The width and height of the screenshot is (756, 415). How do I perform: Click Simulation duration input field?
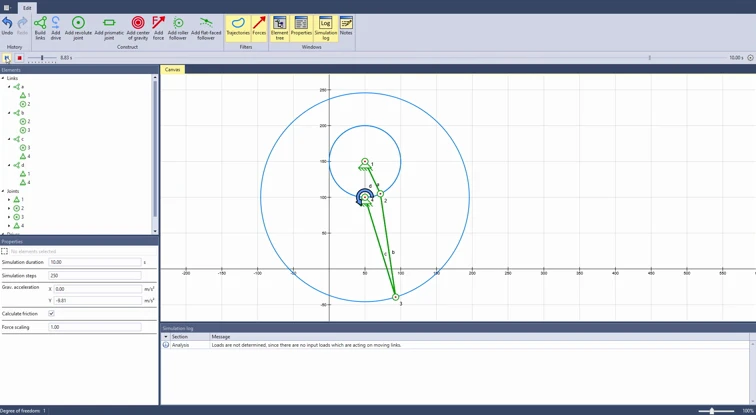tap(95, 262)
